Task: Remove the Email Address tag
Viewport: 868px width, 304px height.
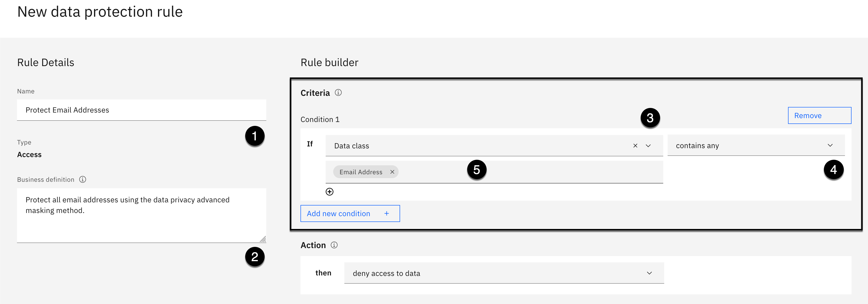Action: pyautogui.click(x=392, y=172)
